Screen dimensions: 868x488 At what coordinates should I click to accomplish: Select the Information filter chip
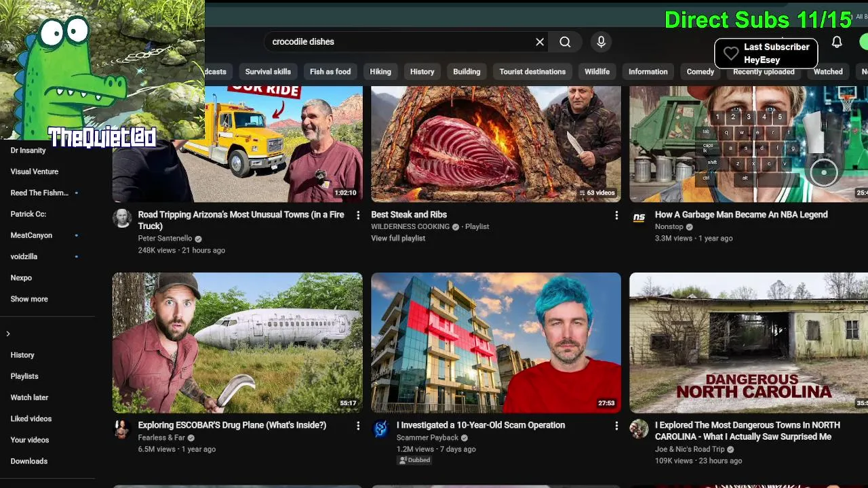648,72
